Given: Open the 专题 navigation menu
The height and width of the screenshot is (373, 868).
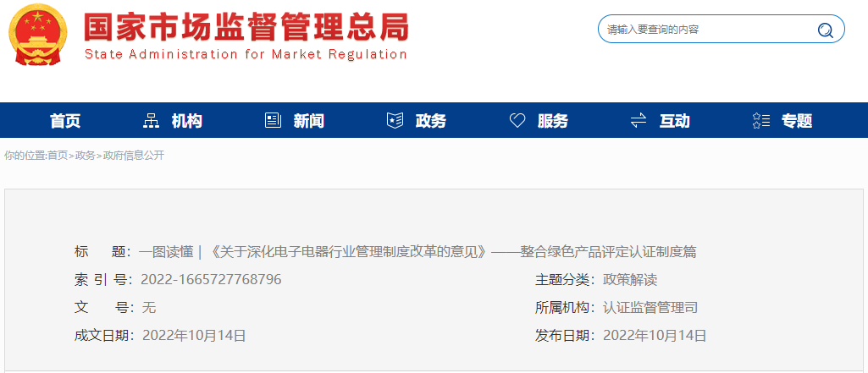Looking at the screenshot, I should click(797, 120).
